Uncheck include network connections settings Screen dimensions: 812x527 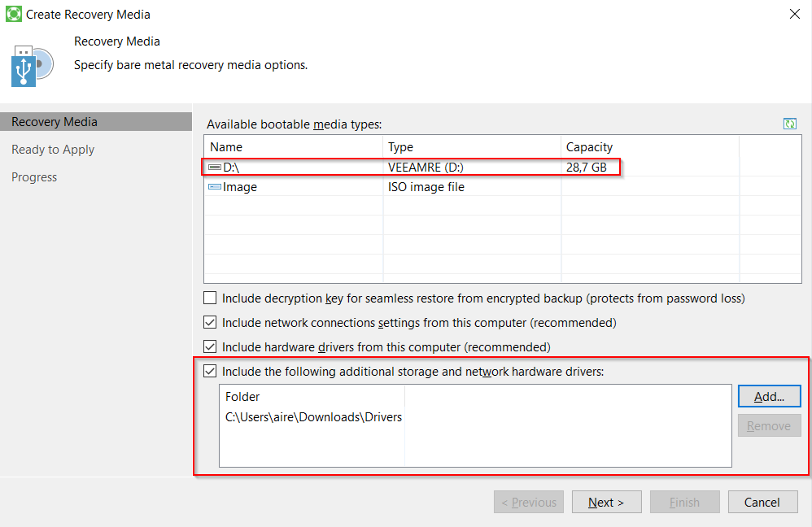[x=210, y=323]
